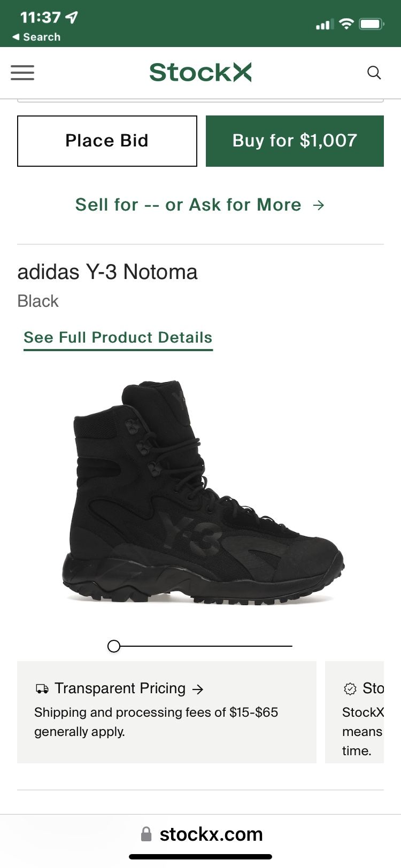This screenshot has width=401, height=868.
Task: Tap the Transparent Pricing truck icon
Action: 42,688
